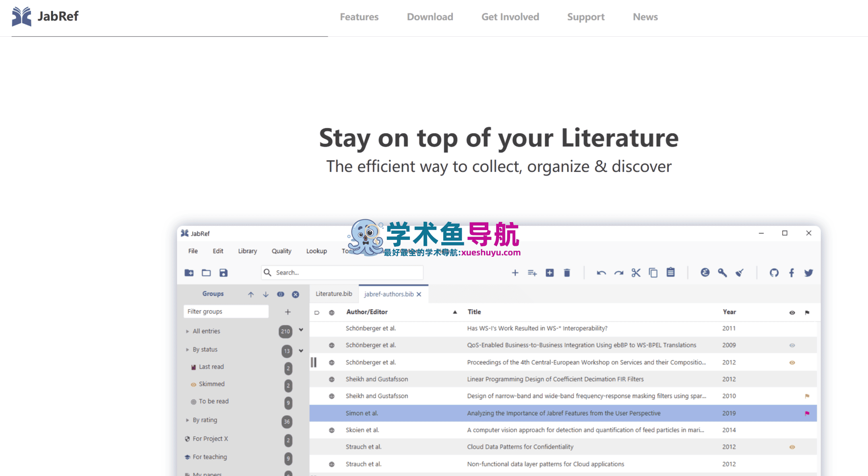Click the JabRef logo in the website header
The image size is (868, 476).
[45, 16]
